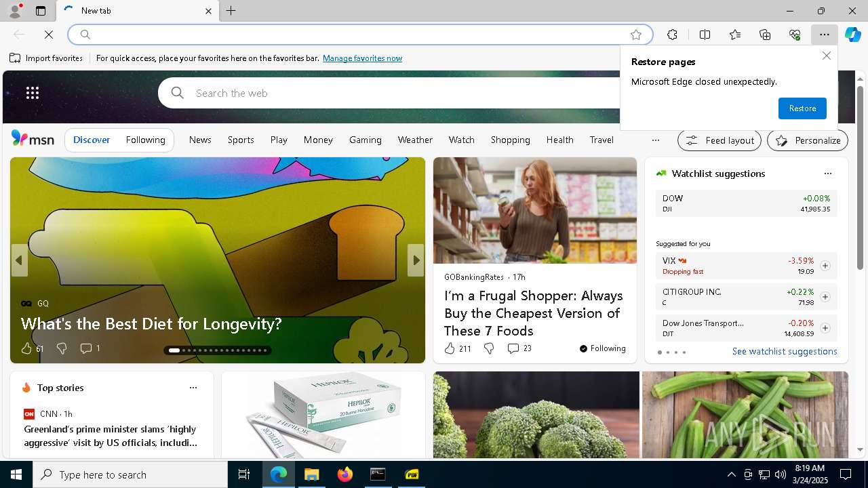
Task: Open the Money category
Action: pyautogui.click(x=318, y=140)
